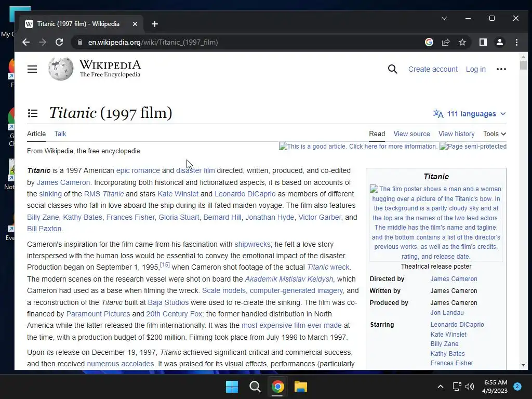Click the page vertical scrollbar thumb
This screenshot has height=399, width=532.
(x=523, y=65)
